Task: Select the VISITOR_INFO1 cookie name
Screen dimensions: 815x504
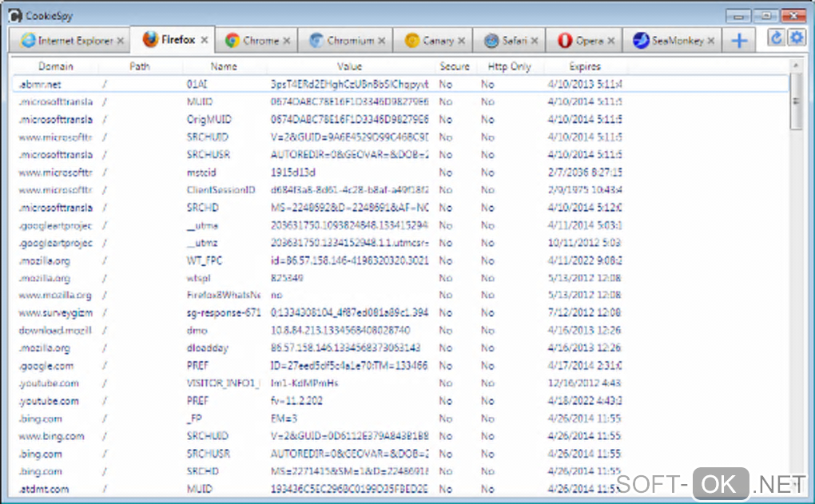Action: [224, 383]
